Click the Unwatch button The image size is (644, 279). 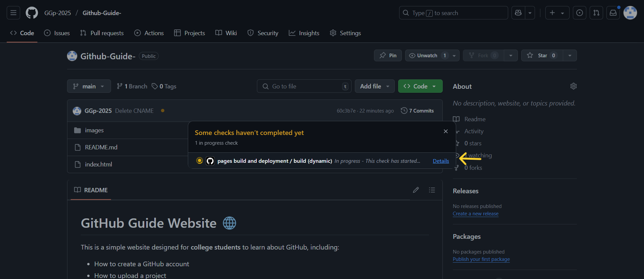[x=427, y=55]
